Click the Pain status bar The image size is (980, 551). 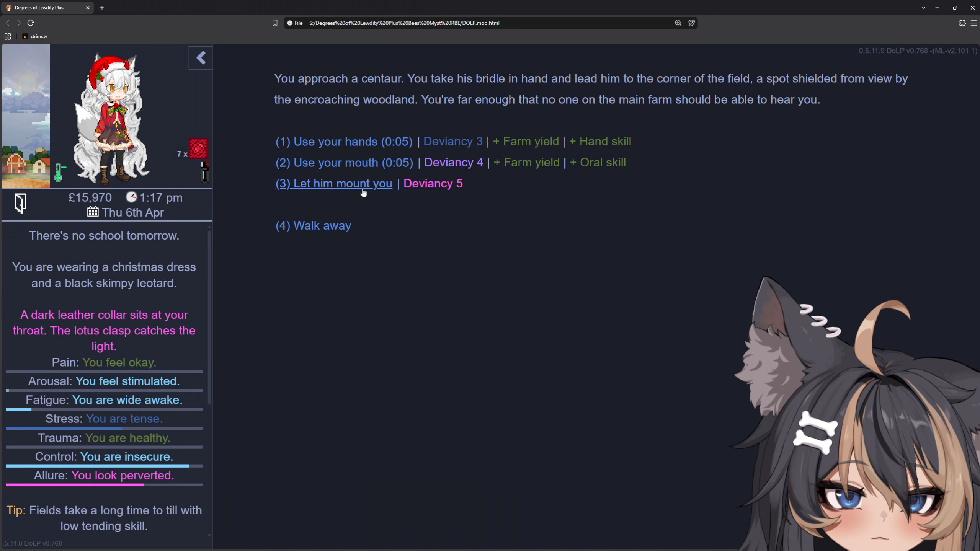[x=104, y=372]
